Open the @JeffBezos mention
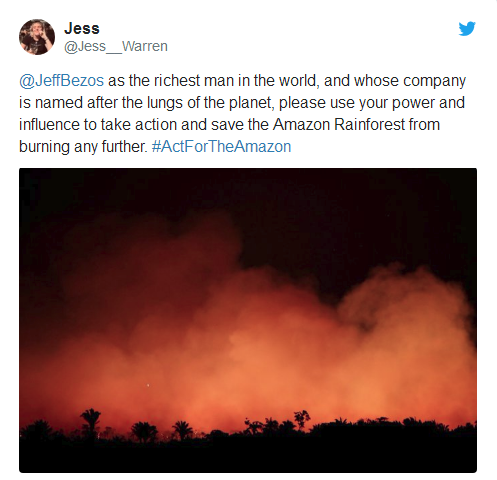The image size is (497, 480). pyautogui.click(x=61, y=81)
